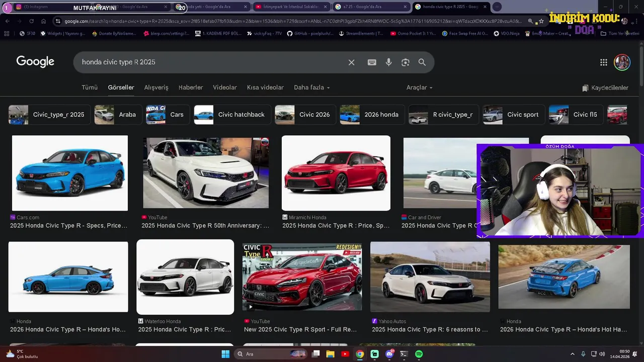The height and width of the screenshot is (362, 644).
Task: Click the Google search text field
Action: pyautogui.click(x=211, y=62)
